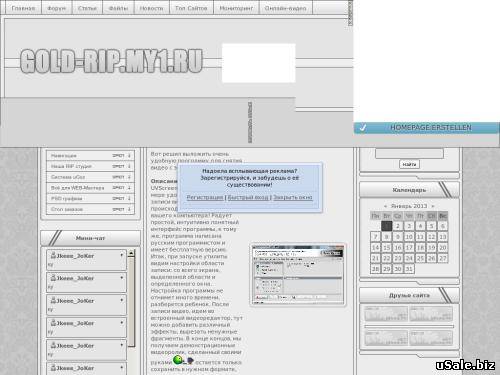Image resolution: width=500 pixels, height=375 pixels.
Task: Open the UVScreen program screenshot thumbnail
Action: [298, 275]
